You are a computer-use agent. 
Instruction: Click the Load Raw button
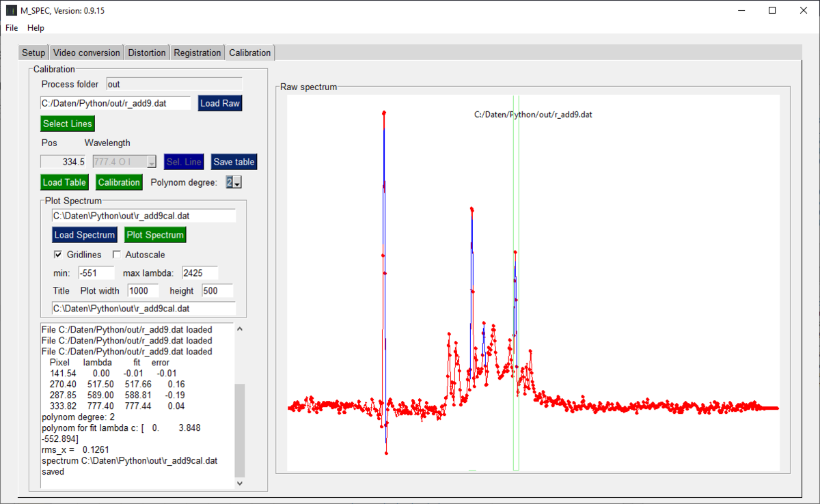coord(219,103)
